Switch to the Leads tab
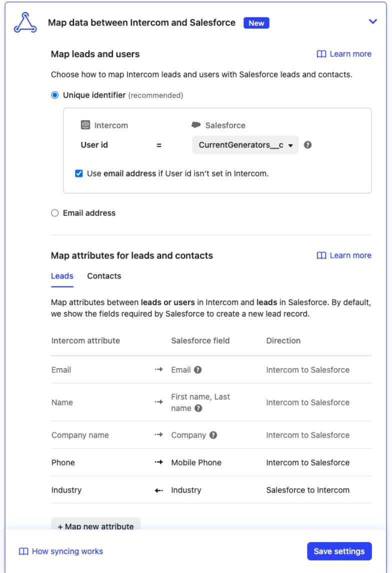This screenshot has width=392, height=573. tap(62, 276)
